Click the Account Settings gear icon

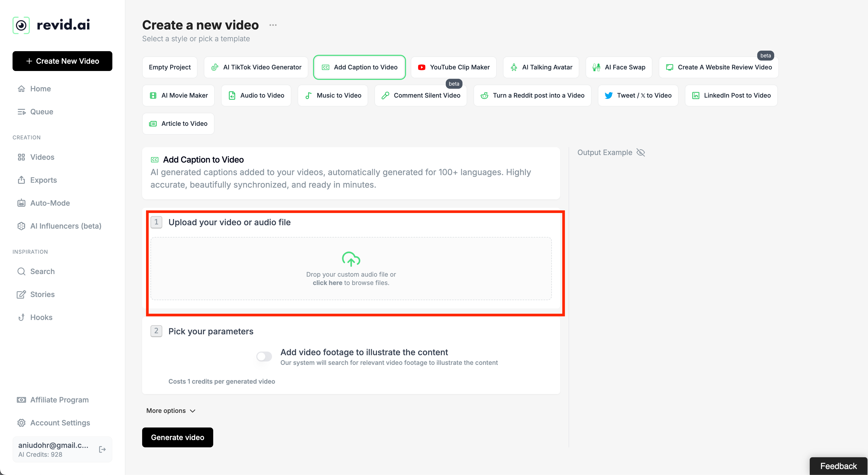(x=21, y=423)
